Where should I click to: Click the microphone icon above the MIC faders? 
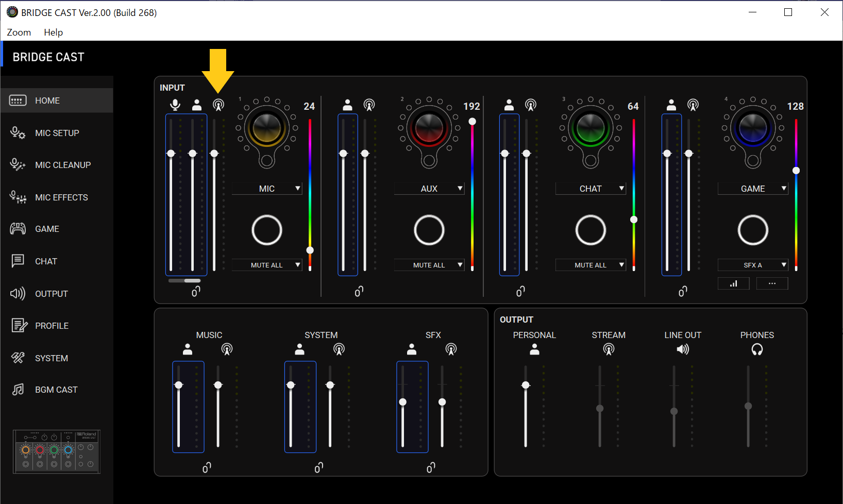coord(175,105)
